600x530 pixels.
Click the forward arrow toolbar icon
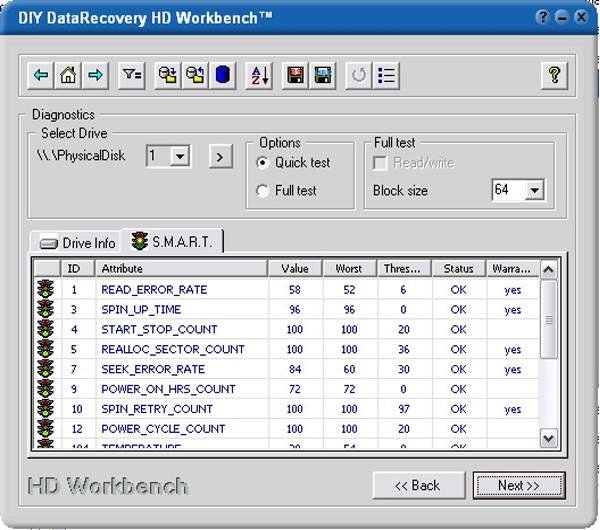(95, 75)
